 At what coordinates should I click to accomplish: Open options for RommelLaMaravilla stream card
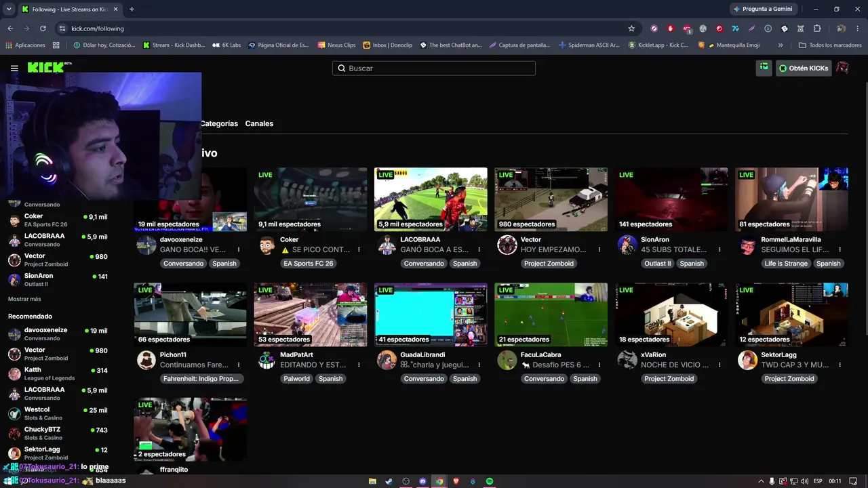point(840,250)
